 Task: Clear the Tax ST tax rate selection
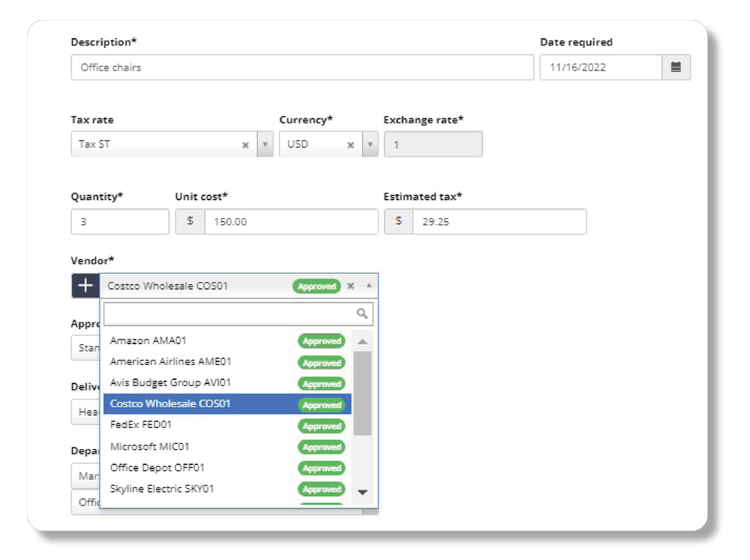pos(245,145)
